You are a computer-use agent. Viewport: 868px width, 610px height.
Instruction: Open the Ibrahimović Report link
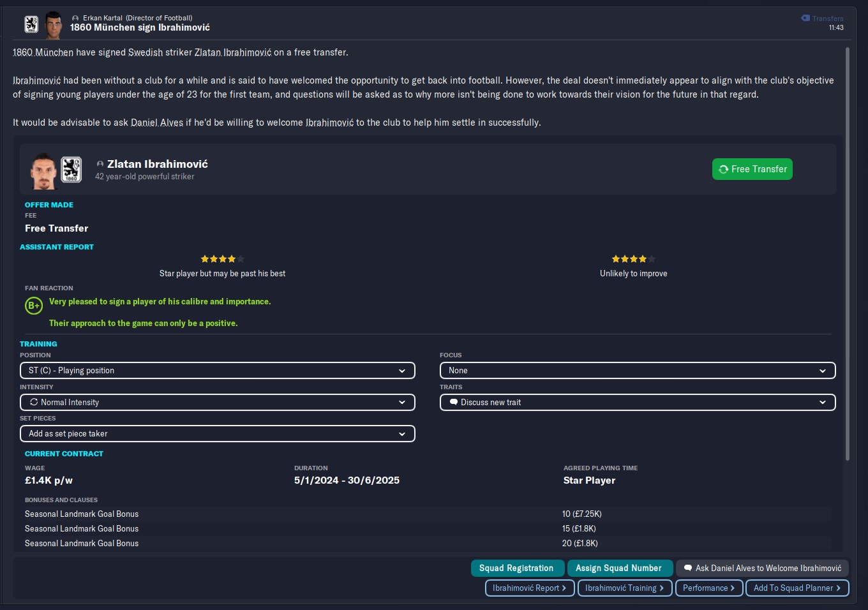[529, 588]
